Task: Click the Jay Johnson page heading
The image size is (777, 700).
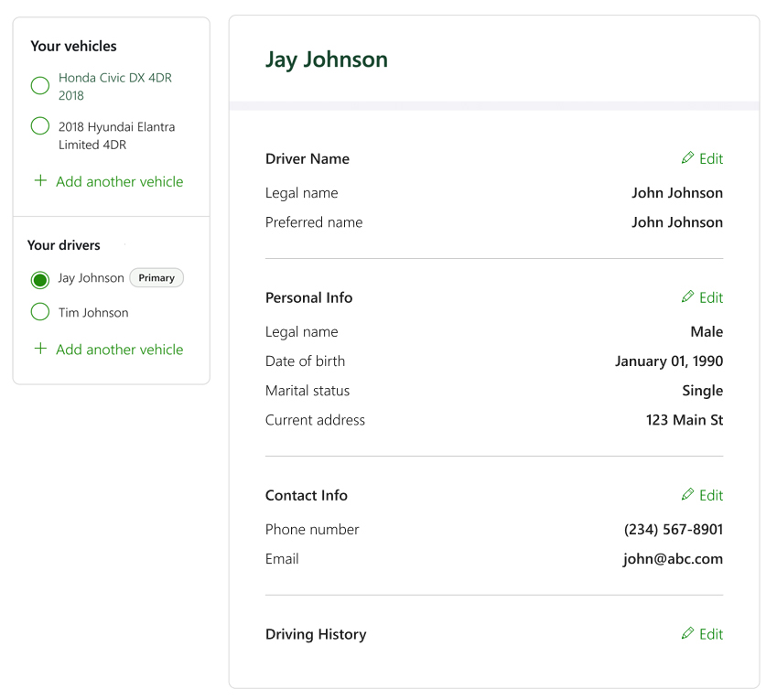Action: pos(327,60)
